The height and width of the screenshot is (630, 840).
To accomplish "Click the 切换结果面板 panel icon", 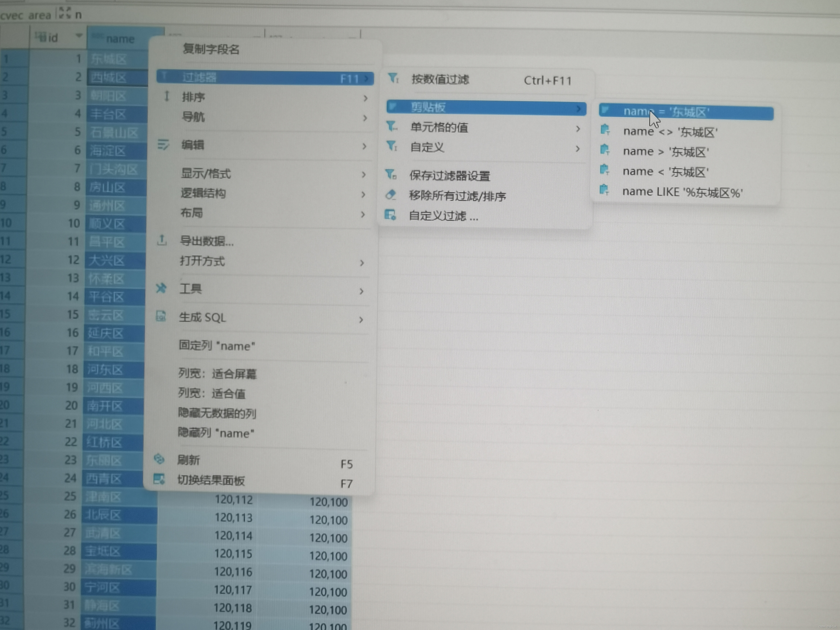I will (x=159, y=479).
